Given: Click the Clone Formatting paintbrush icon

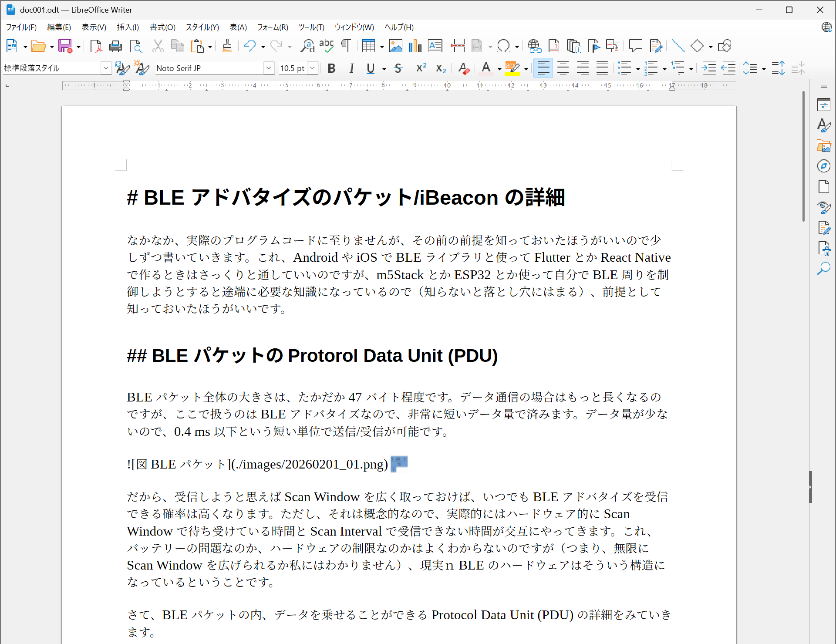Looking at the screenshot, I should 227,46.
